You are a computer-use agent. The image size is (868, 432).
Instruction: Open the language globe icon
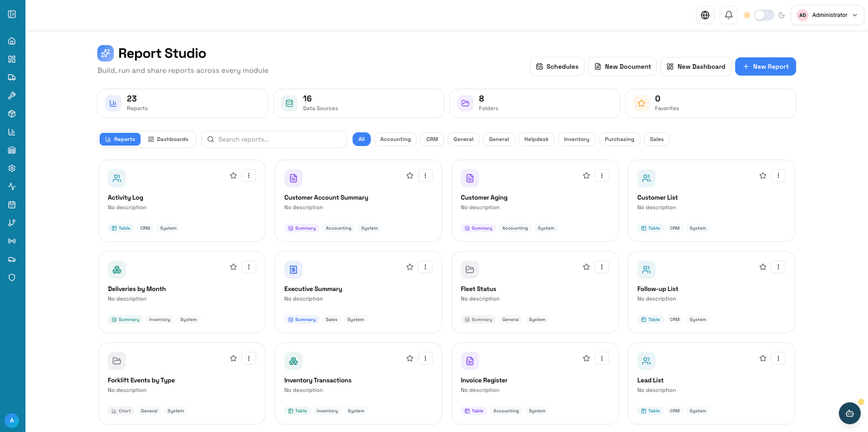point(705,15)
